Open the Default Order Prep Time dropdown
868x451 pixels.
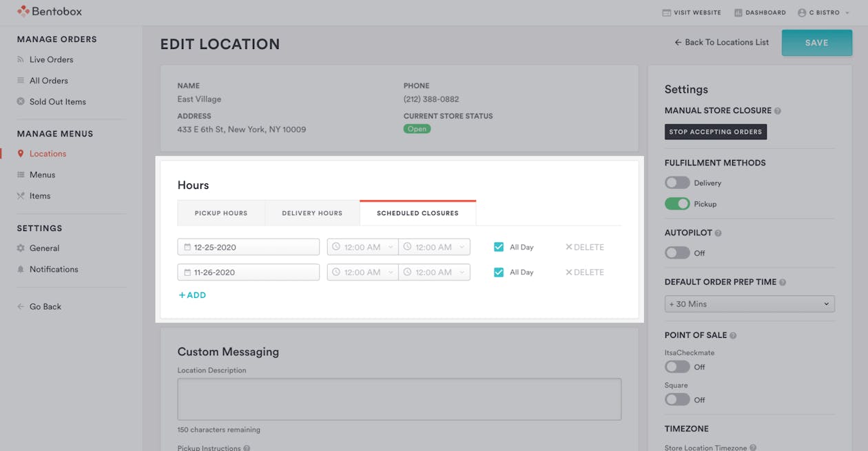[x=750, y=304]
